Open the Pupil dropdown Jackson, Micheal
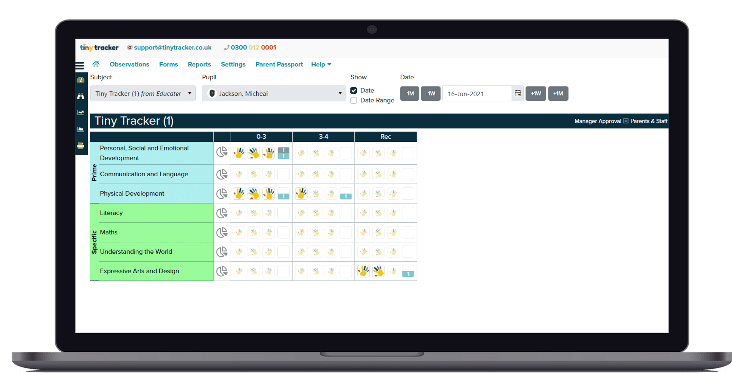This screenshot has height=373, width=732. [274, 93]
